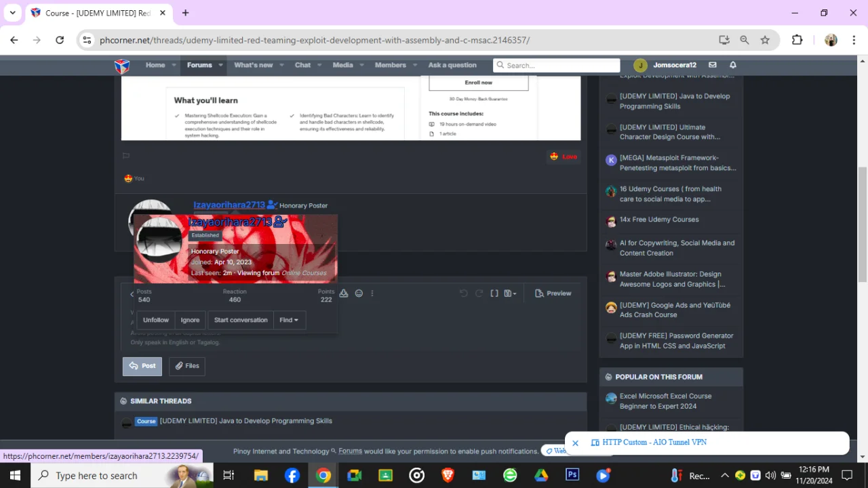Click the undo icon in editor

tap(464, 293)
